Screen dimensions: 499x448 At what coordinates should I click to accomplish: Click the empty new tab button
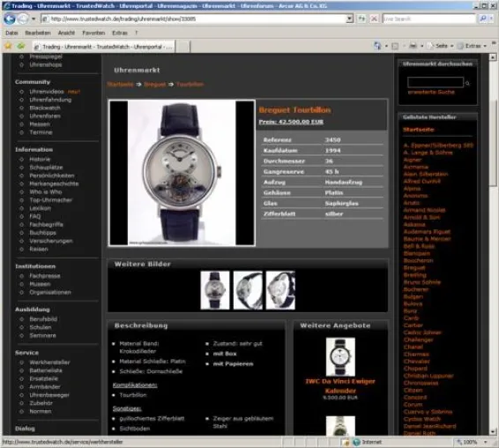(182, 47)
